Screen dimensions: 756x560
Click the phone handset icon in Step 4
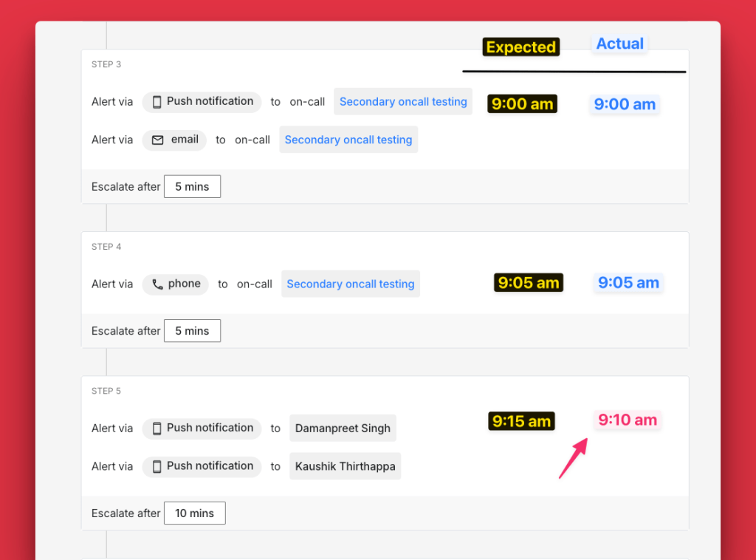point(157,284)
